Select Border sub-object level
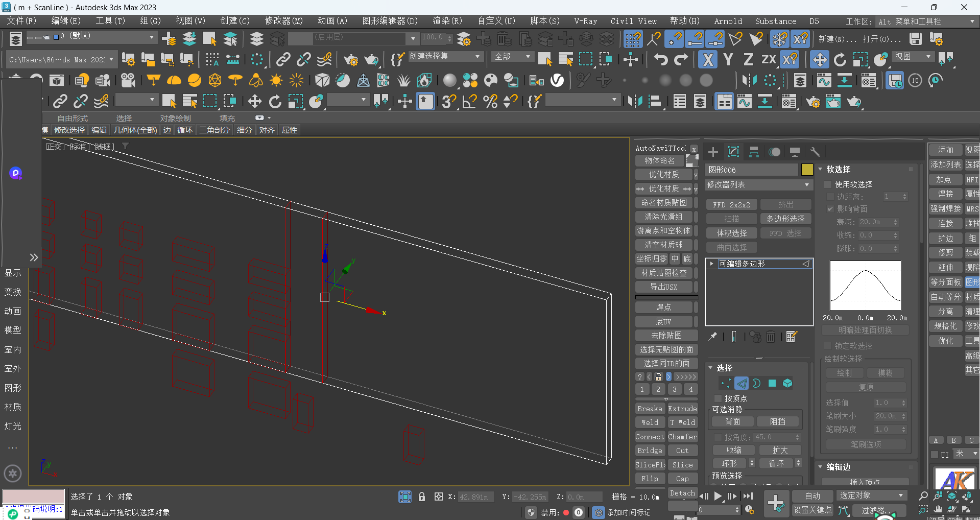This screenshot has height=520, width=980. pos(757,383)
